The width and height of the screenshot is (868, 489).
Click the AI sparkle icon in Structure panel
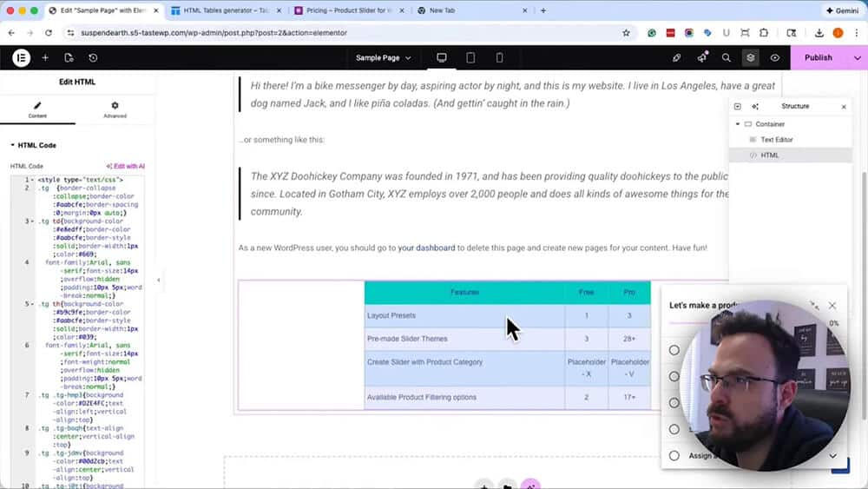click(x=755, y=106)
